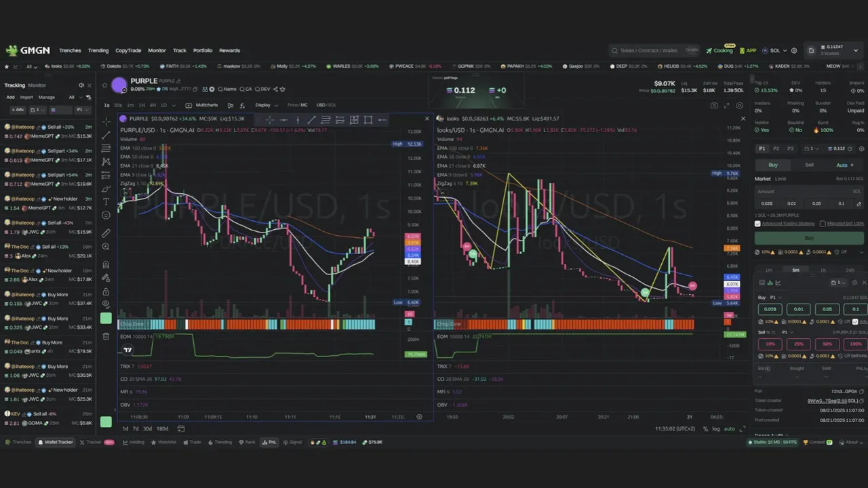Select the horizontal line tool in floating toolbar
Viewport: 868px width, 488px height.
pyautogui.click(x=283, y=120)
